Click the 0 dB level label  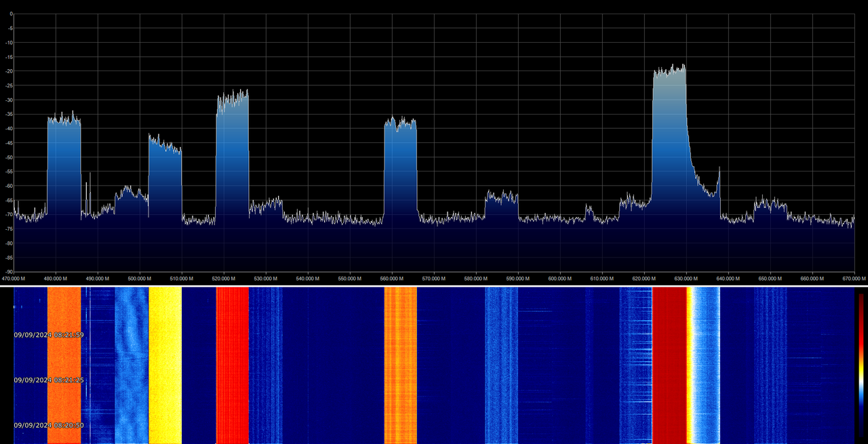12,14
